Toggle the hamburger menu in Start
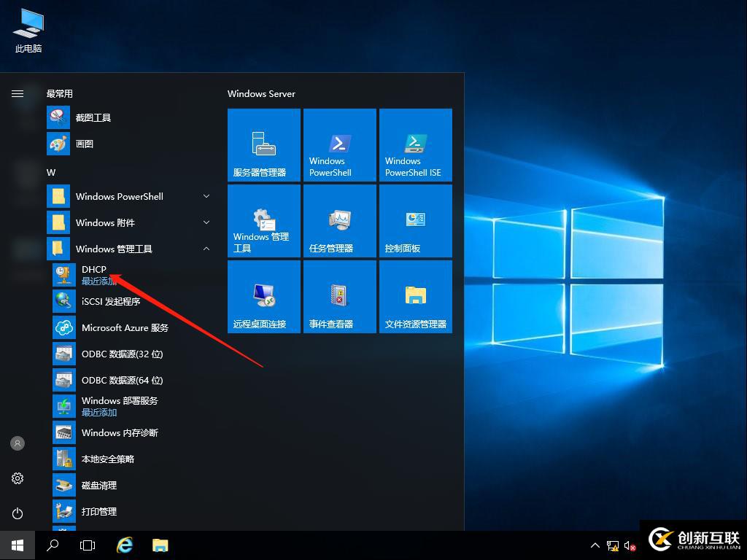 pyautogui.click(x=18, y=93)
